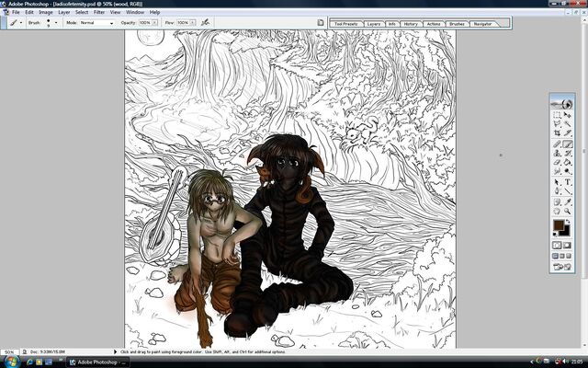Select the Type tool
This screenshot has height=368, width=588.
tap(568, 182)
